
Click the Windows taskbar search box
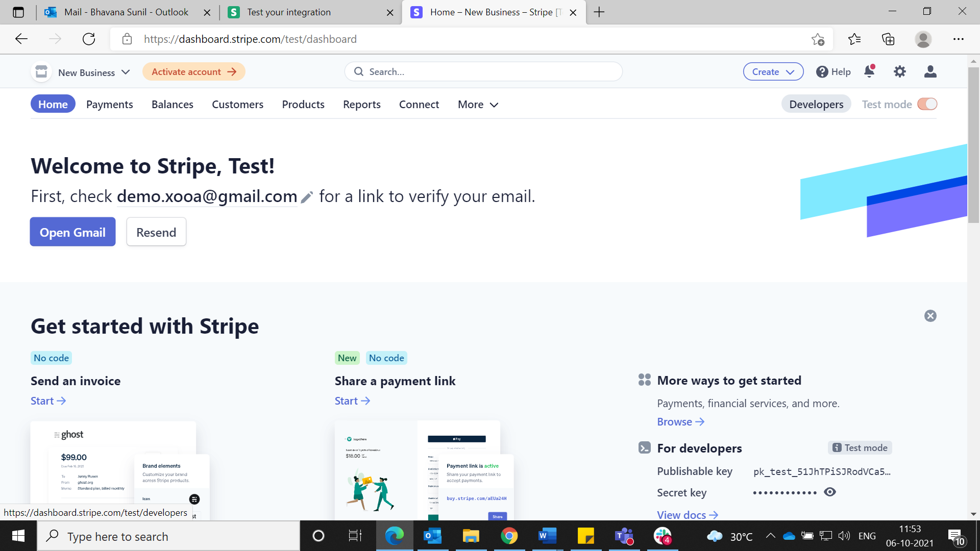tap(168, 536)
